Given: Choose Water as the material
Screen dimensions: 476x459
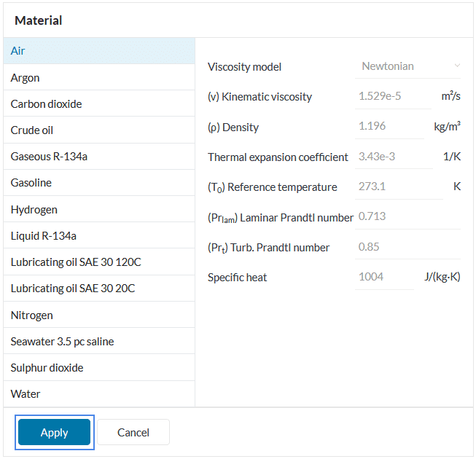Looking at the screenshot, I should [99, 393].
